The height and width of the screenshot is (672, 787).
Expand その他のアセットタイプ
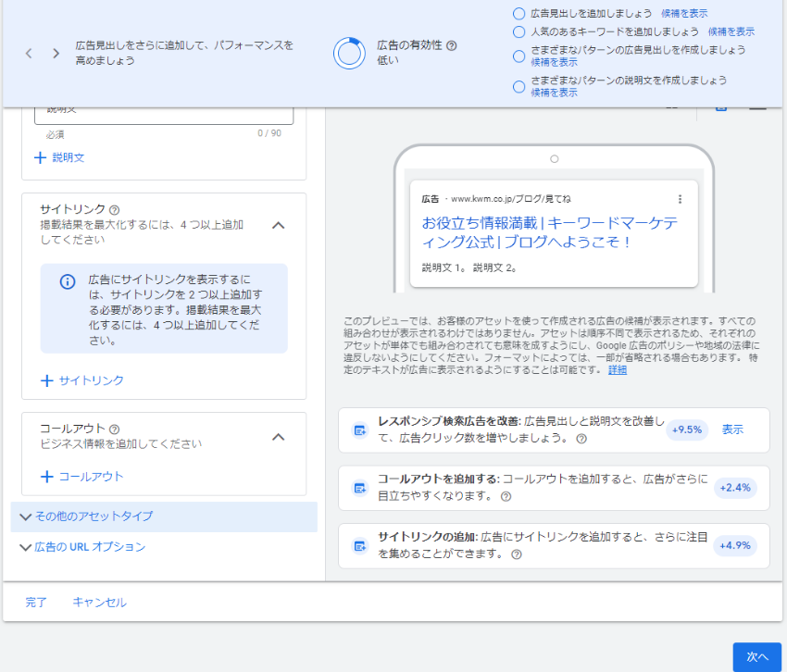(164, 516)
